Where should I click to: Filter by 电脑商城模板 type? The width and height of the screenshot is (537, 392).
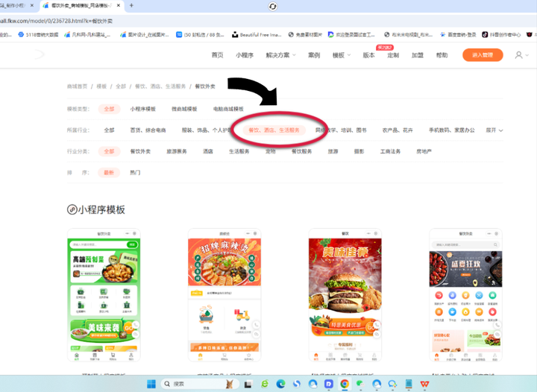coord(228,109)
